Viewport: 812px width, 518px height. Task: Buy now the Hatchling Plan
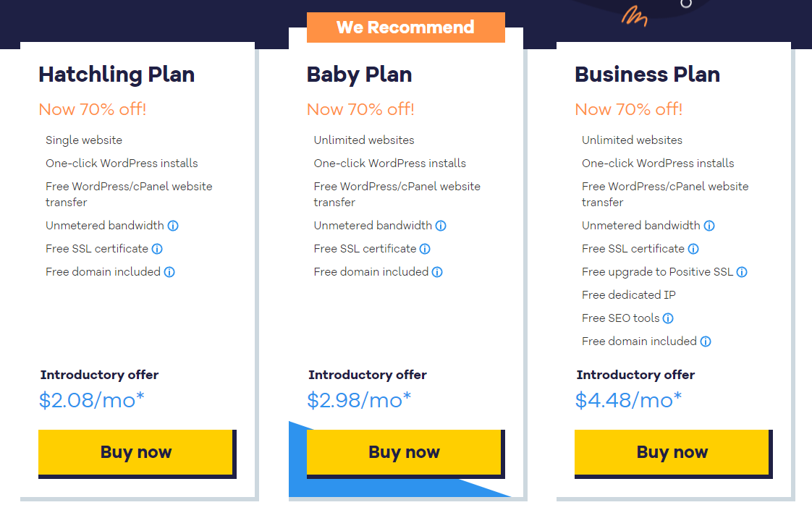pyautogui.click(x=135, y=452)
